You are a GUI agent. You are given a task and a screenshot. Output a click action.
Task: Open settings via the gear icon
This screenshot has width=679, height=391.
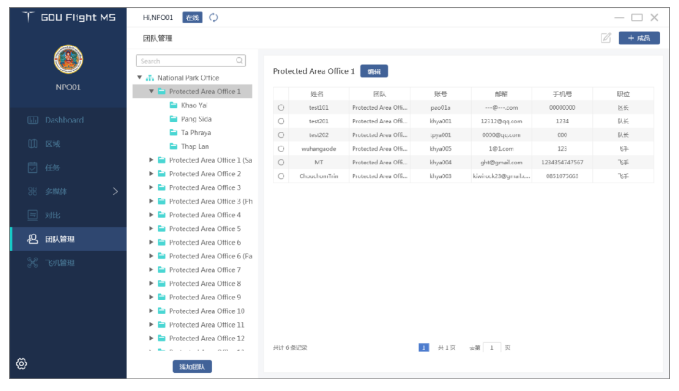click(x=22, y=363)
